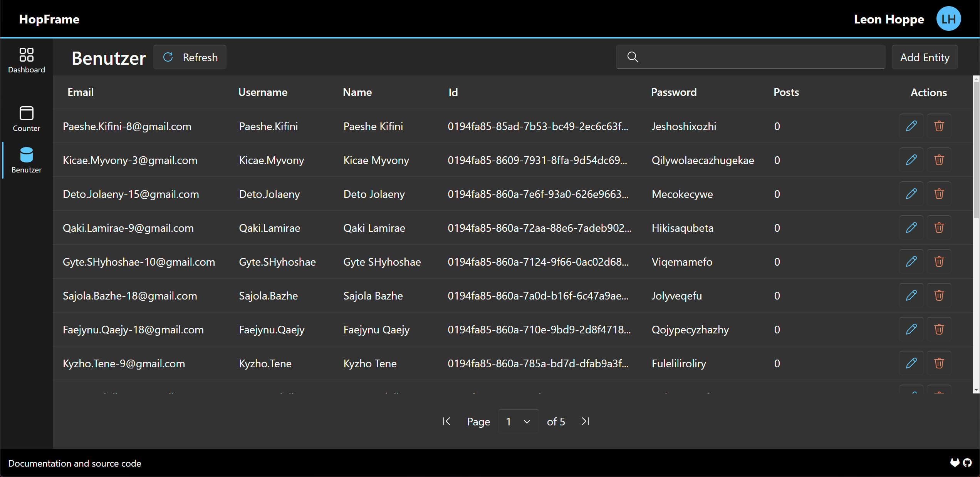This screenshot has height=477, width=980.
Task: Delete the Kicae Myvony entry
Action: (939, 160)
